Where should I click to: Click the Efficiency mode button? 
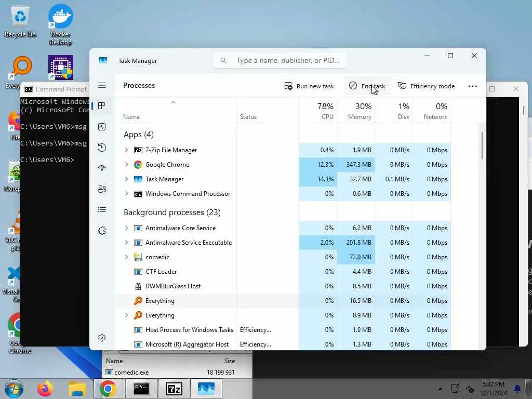(426, 86)
